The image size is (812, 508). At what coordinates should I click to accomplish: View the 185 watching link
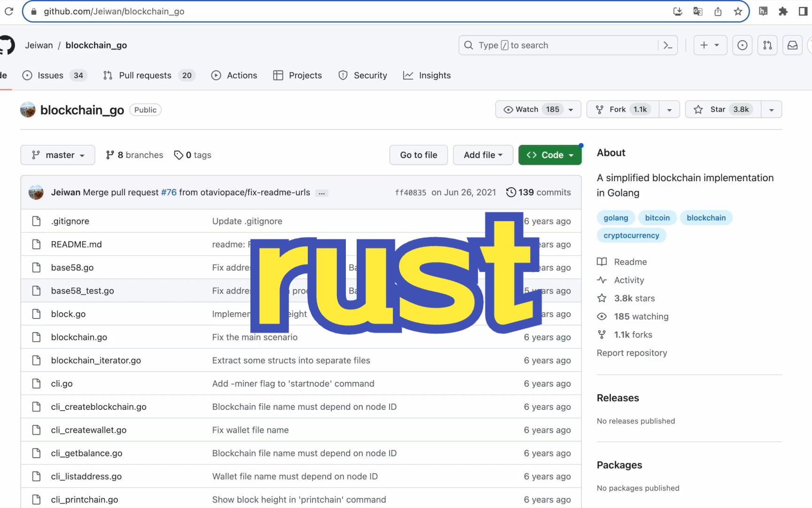point(632,317)
